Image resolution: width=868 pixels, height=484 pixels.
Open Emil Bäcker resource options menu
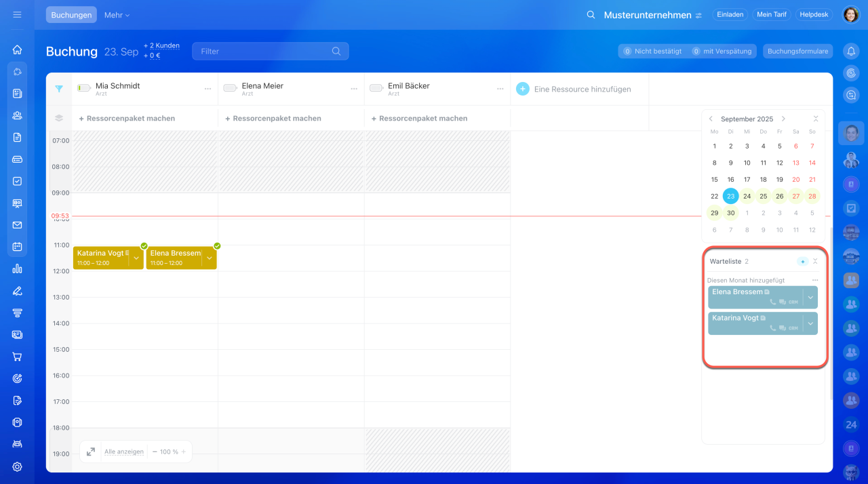coord(500,89)
